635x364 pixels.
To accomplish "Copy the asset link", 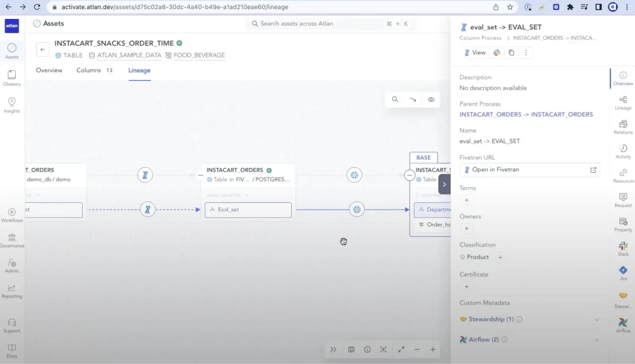I will 511,52.
